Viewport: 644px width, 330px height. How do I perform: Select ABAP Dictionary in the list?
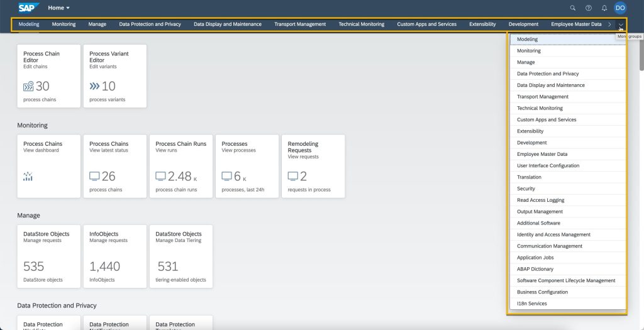click(x=568, y=269)
